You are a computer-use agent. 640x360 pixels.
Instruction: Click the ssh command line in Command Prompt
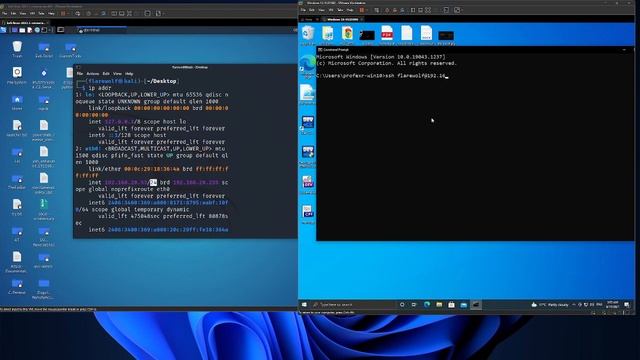click(x=382, y=76)
